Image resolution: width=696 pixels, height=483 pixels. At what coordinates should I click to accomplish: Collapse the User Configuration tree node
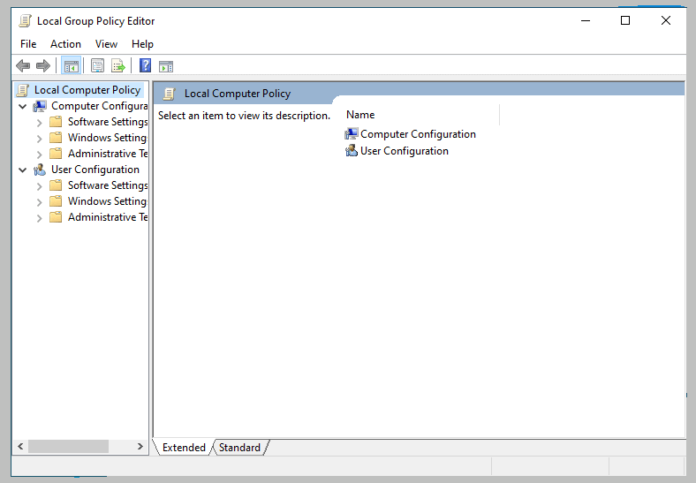point(23,170)
